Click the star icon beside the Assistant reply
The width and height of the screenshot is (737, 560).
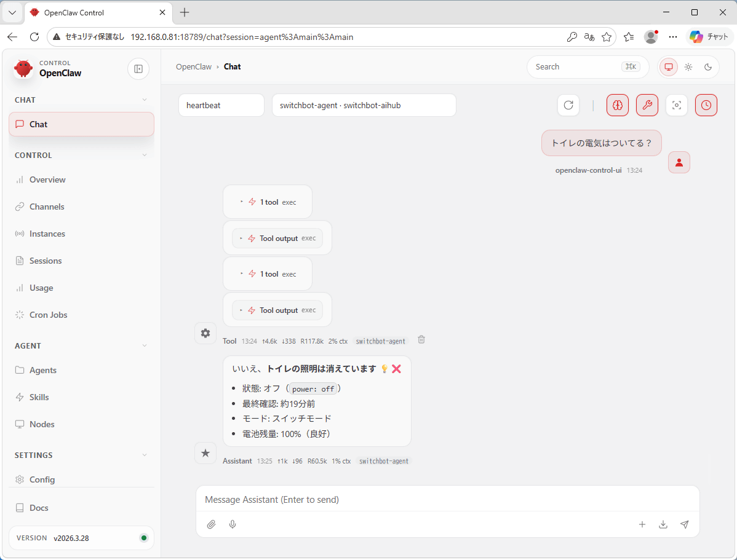coord(205,453)
